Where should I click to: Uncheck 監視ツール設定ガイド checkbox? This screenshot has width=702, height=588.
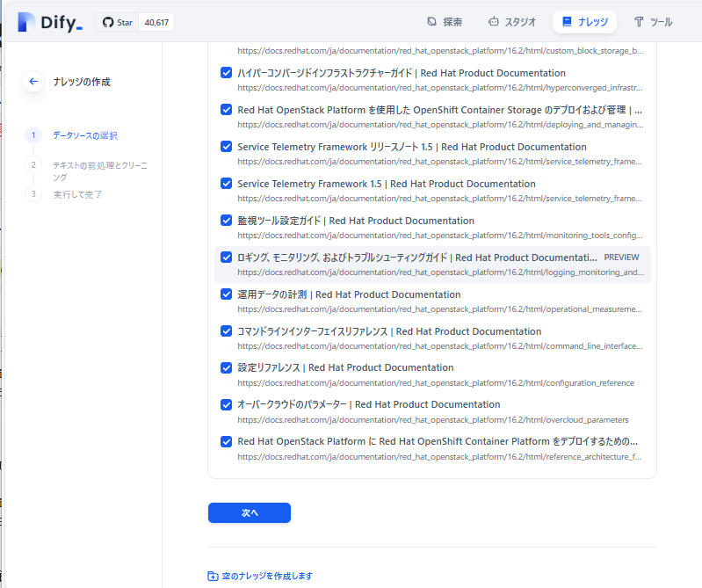pos(226,221)
